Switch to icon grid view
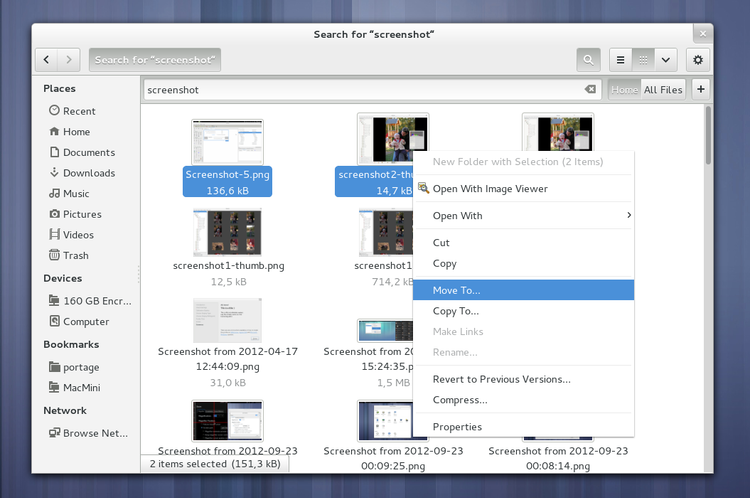 pyautogui.click(x=644, y=60)
